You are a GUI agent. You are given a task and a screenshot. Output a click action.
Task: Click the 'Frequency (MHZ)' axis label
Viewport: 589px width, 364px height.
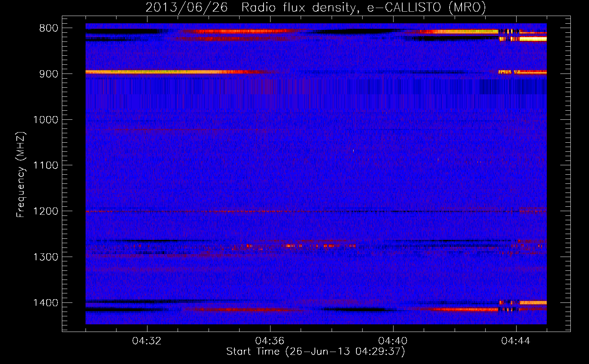click(x=21, y=175)
